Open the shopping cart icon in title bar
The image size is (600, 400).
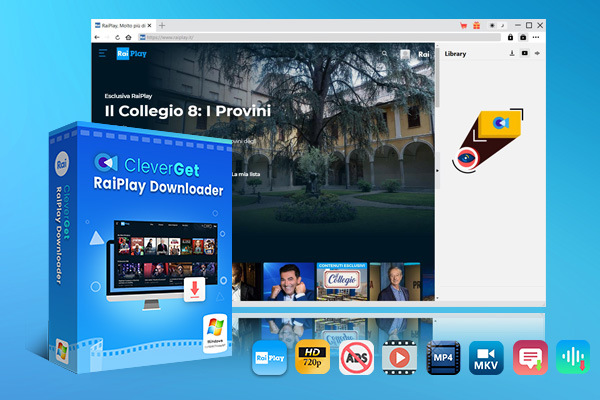pyautogui.click(x=463, y=26)
